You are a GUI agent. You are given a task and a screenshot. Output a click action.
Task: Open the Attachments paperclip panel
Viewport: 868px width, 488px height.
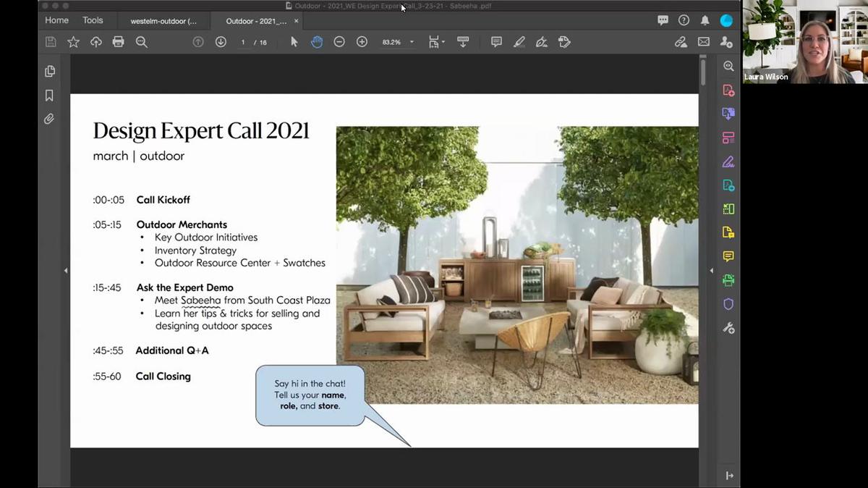tap(49, 119)
